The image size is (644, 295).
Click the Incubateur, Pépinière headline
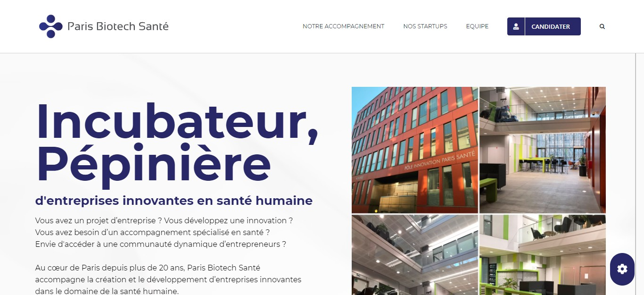(177, 143)
